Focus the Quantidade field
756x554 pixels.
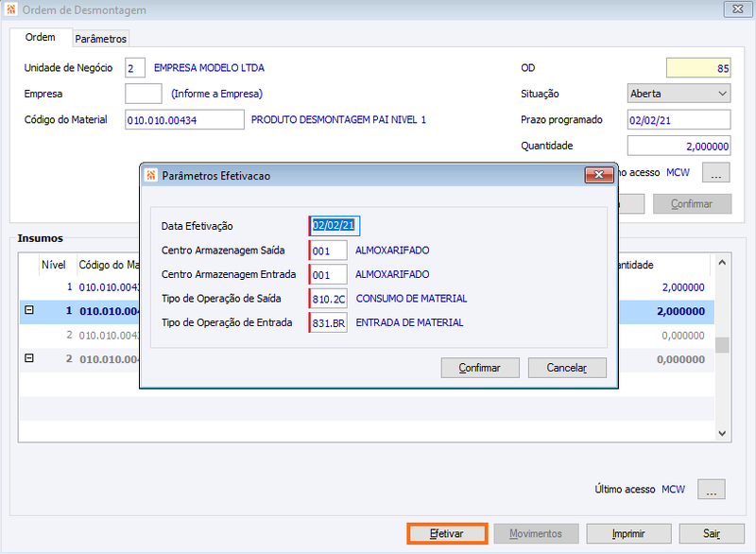point(679,146)
